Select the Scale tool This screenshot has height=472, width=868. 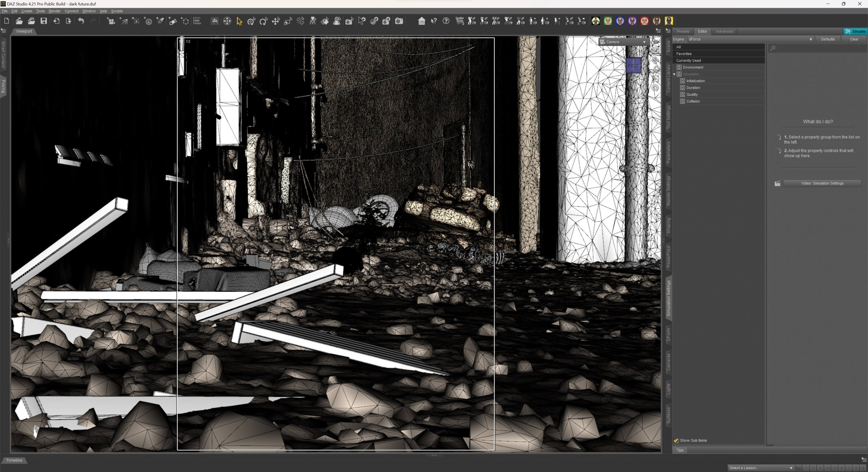click(x=288, y=21)
